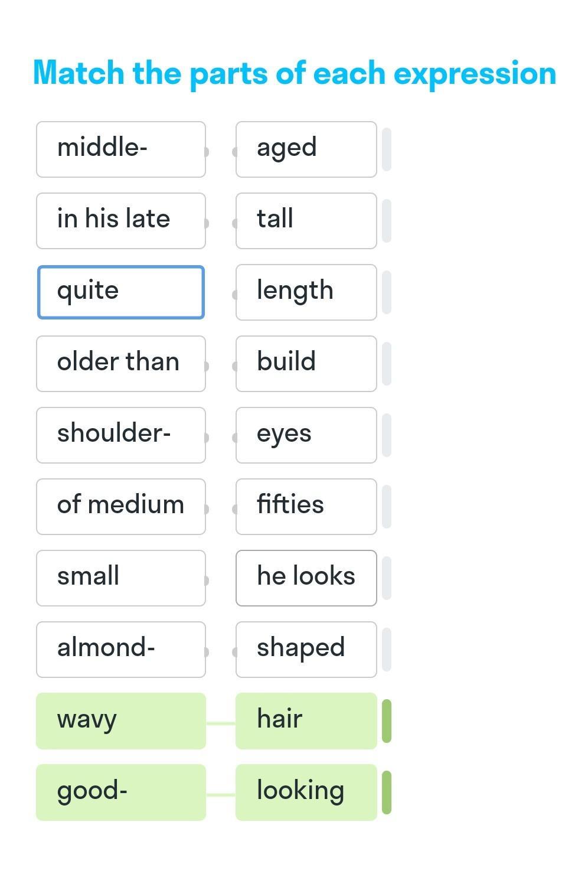Select the "older than" card
588x887 pixels.
tap(121, 364)
